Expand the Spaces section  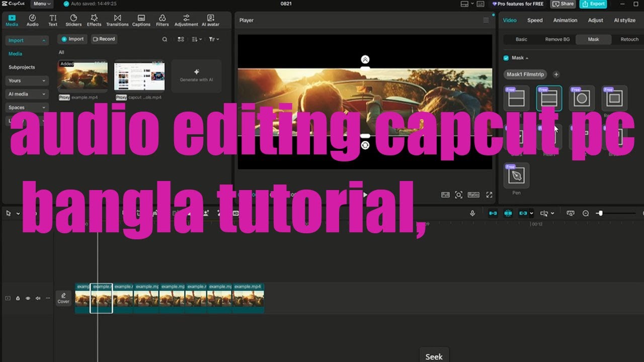coord(27,108)
